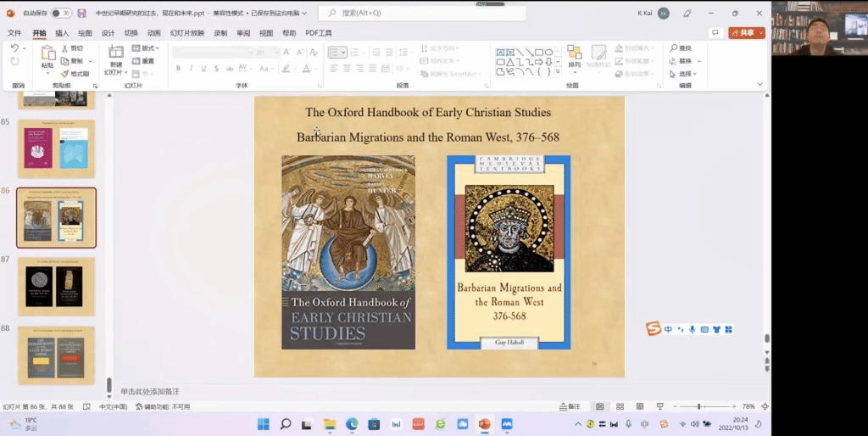Switch to the Slide Show (幻灯片放映) tab
The height and width of the screenshot is (436, 868).
[186, 33]
